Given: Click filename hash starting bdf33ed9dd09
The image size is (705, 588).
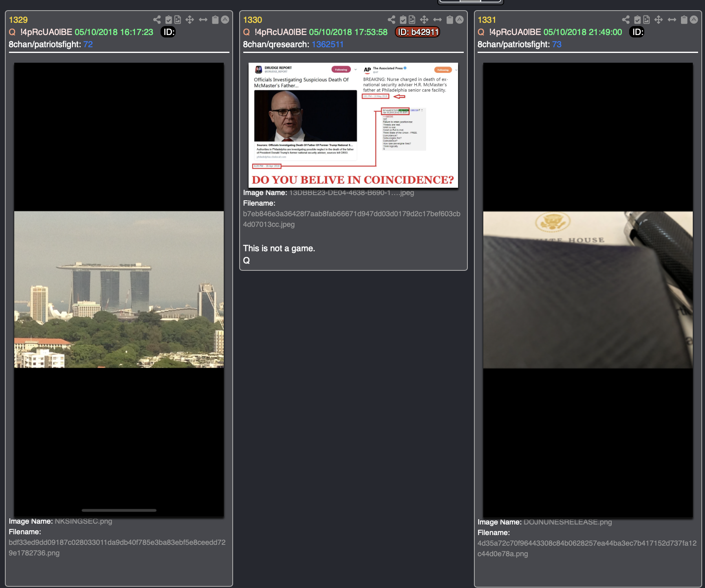Looking at the screenshot, I should [117, 548].
